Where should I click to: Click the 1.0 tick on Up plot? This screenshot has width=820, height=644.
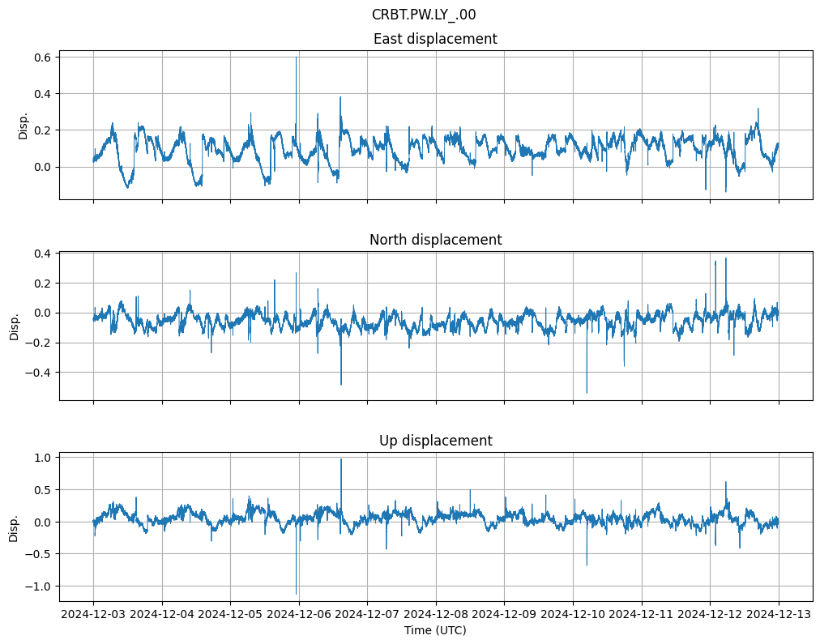42,458
